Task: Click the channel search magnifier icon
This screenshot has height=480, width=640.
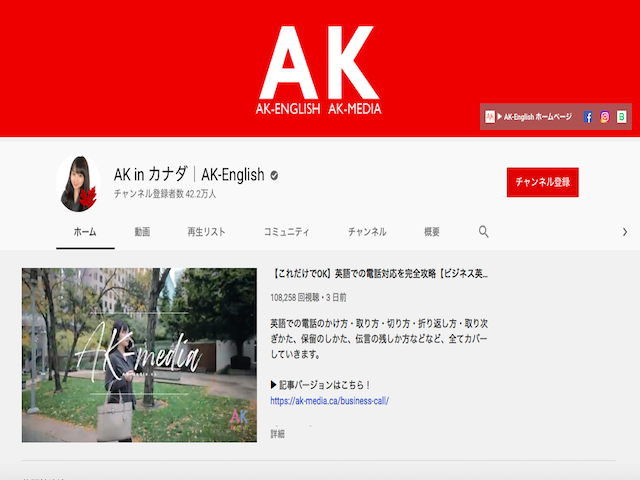Action: 483,231
